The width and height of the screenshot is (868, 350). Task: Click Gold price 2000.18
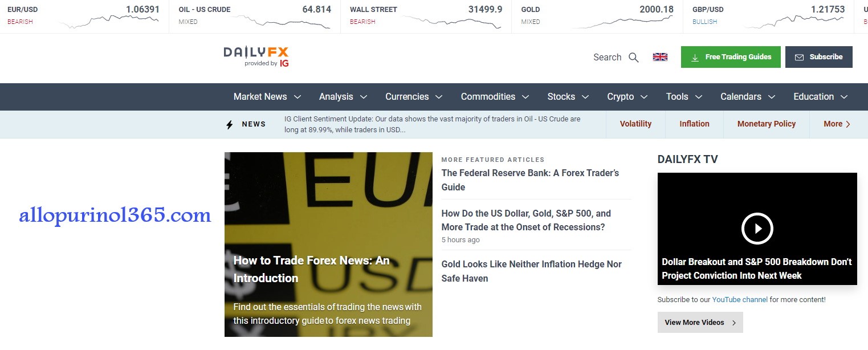pos(657,9)
